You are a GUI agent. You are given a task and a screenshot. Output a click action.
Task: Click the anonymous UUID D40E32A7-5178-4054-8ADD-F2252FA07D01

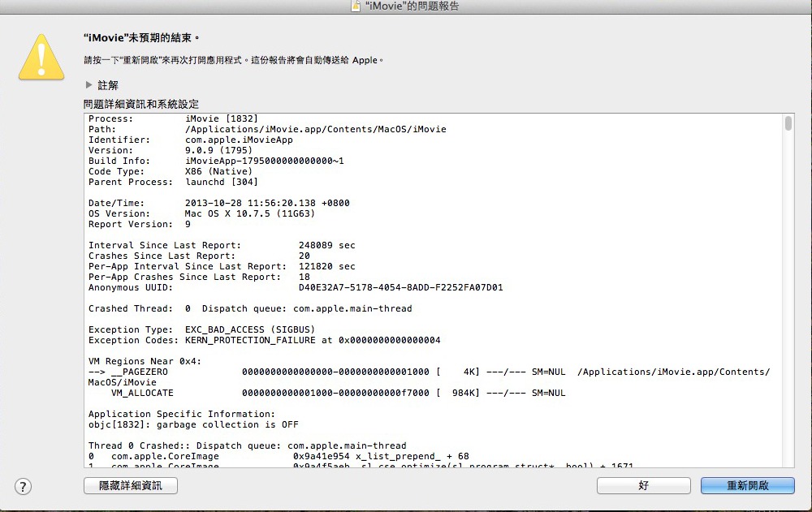[x=401, y=287]
